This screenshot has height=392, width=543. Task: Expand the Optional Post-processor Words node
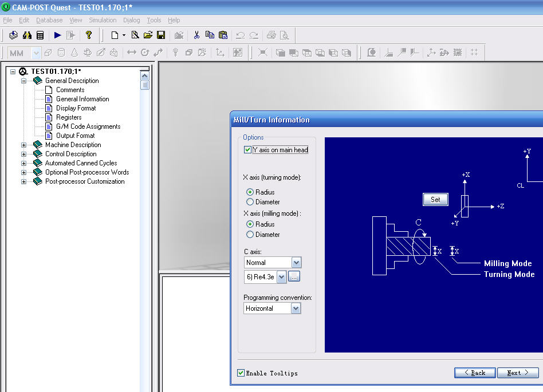click(x=23, y=172)
